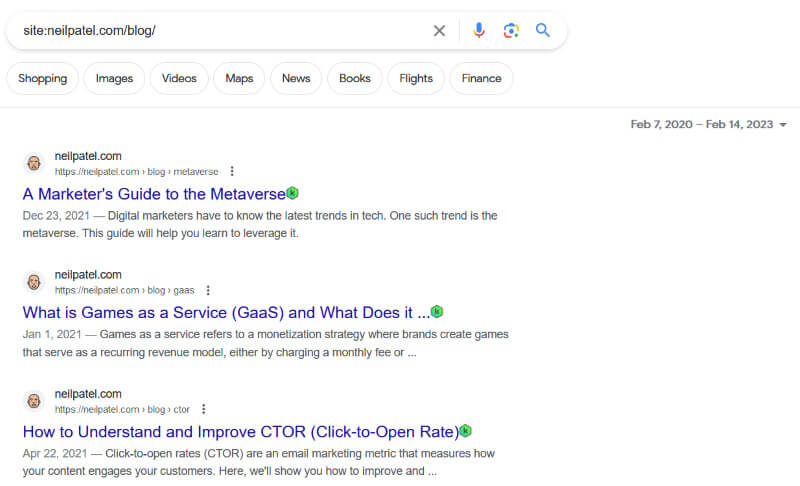
Task: Select the Images filter
Action: click(x=114, y=79)
